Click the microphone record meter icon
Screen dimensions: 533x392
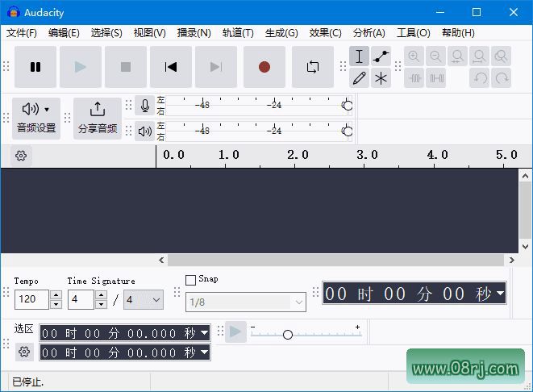145,106
